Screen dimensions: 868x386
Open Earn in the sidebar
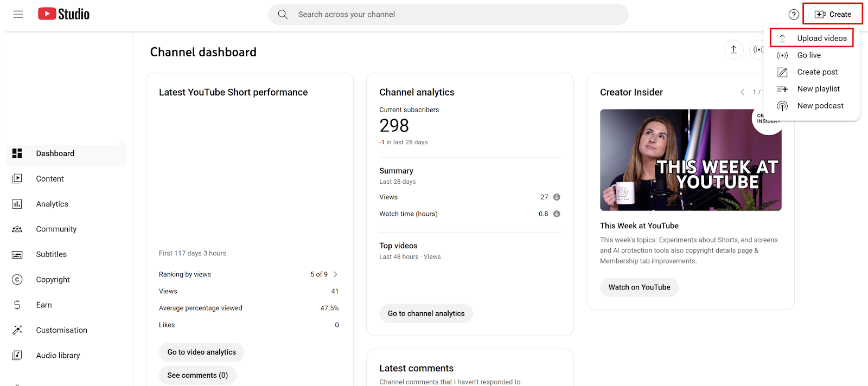click(x=66, y=305)
